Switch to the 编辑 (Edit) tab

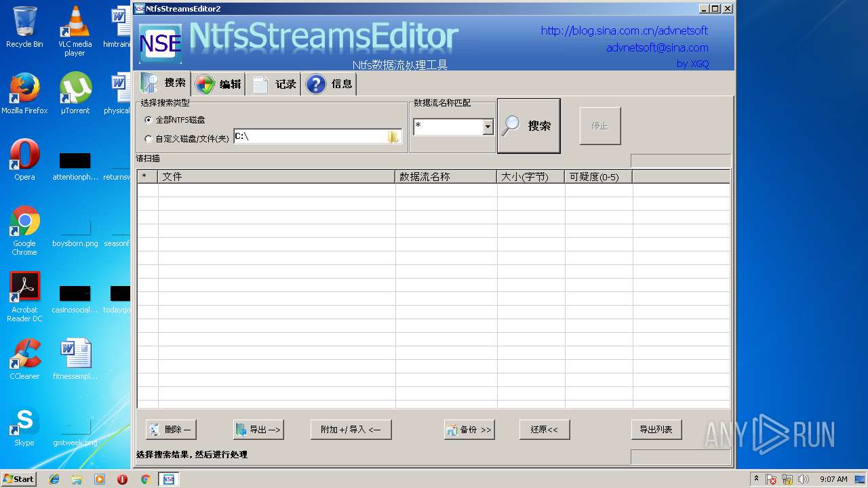pyautogui.click(x=218, y=84)
